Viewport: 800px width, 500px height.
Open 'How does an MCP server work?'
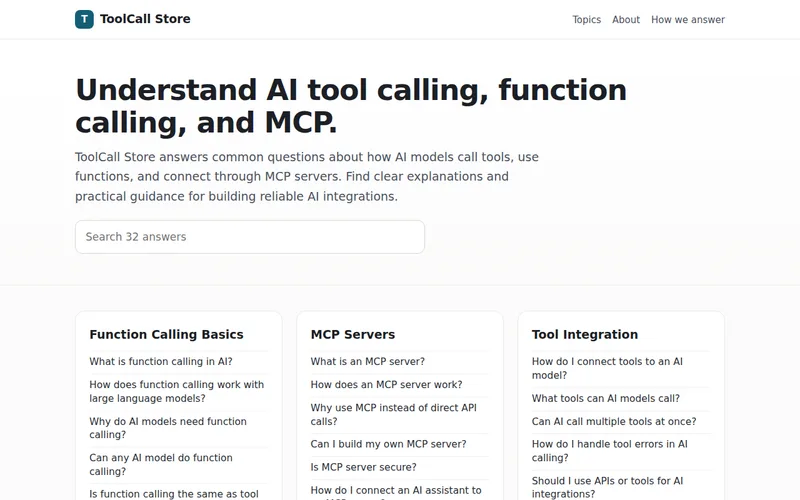[386, 384]
